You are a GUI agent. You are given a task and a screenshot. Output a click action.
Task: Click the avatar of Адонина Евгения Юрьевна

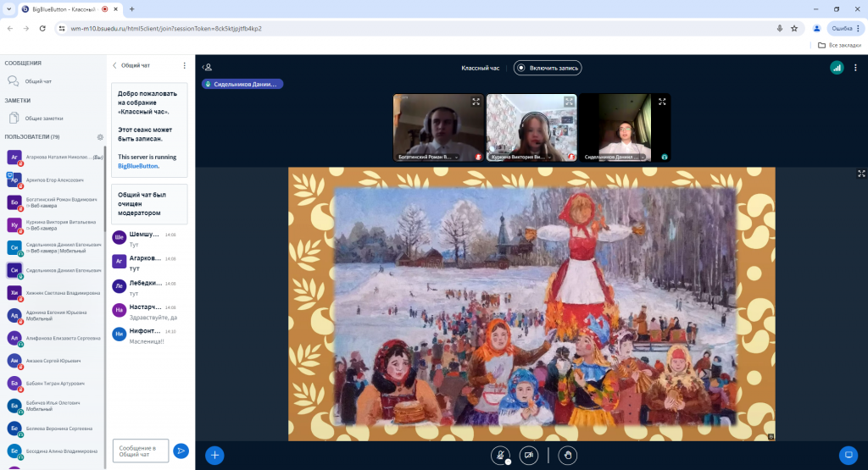coord(14,315)
